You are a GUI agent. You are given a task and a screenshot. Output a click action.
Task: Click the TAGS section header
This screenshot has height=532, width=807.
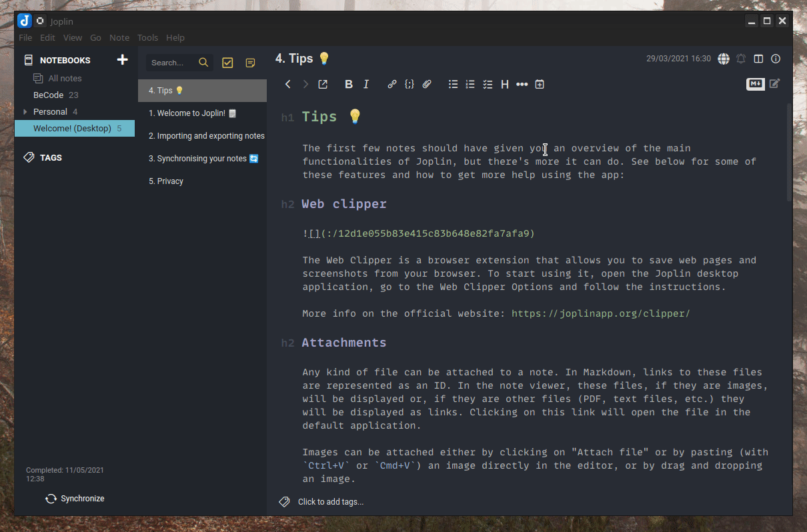coord(51,158)
